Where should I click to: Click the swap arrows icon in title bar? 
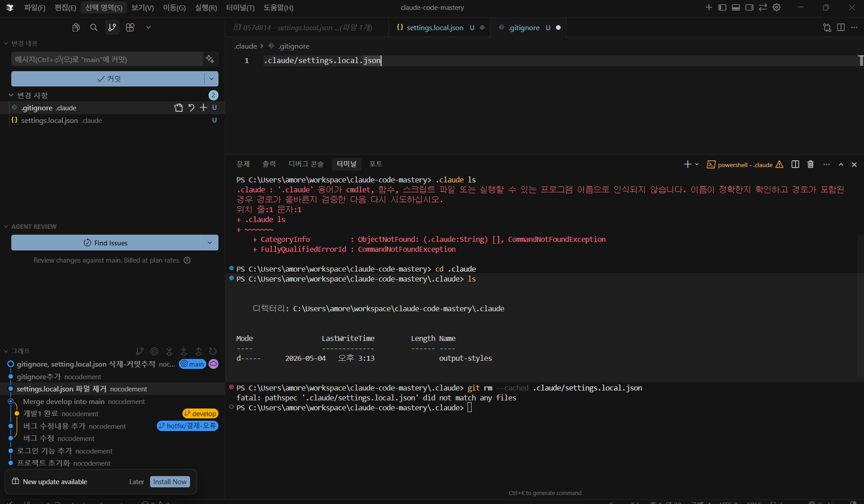tap(763, 8)
